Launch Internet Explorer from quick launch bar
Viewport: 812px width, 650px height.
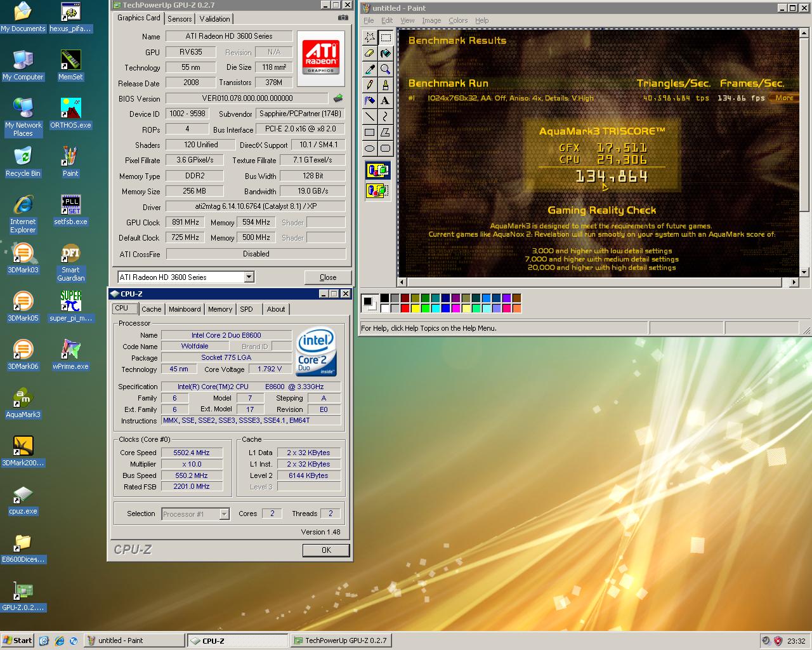click(x=59, y=640)
